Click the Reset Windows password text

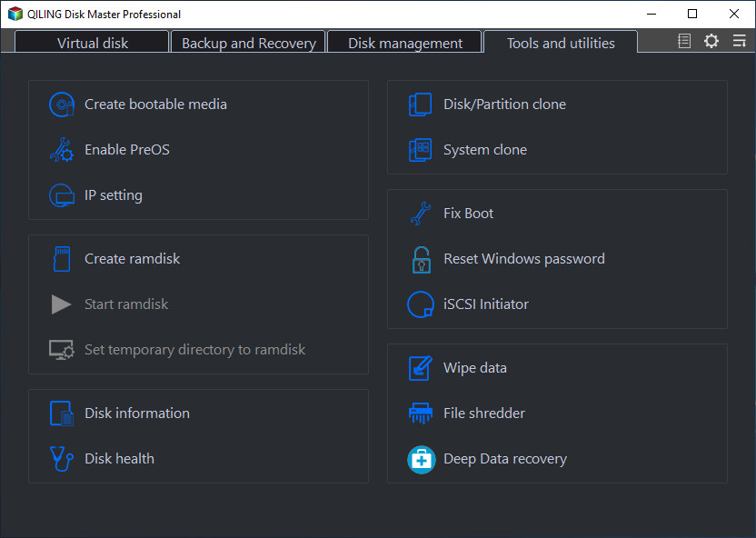pos(524,259)
